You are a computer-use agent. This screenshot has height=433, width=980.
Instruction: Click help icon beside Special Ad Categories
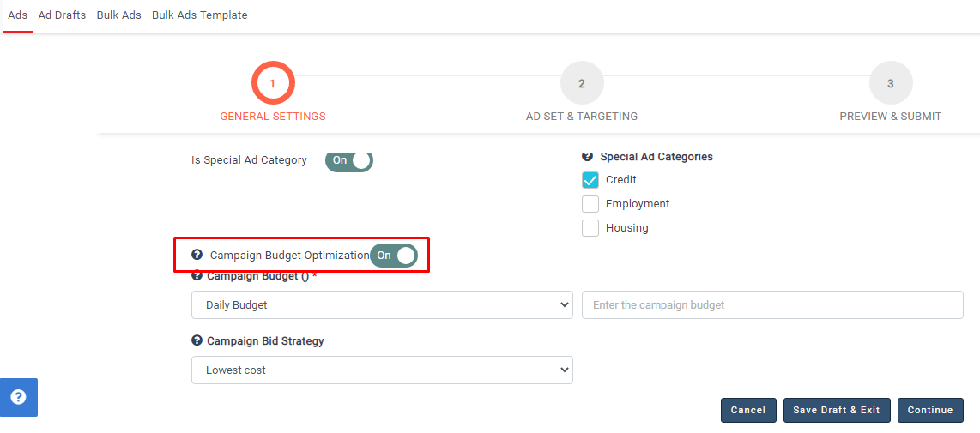[x=588, y=157]
